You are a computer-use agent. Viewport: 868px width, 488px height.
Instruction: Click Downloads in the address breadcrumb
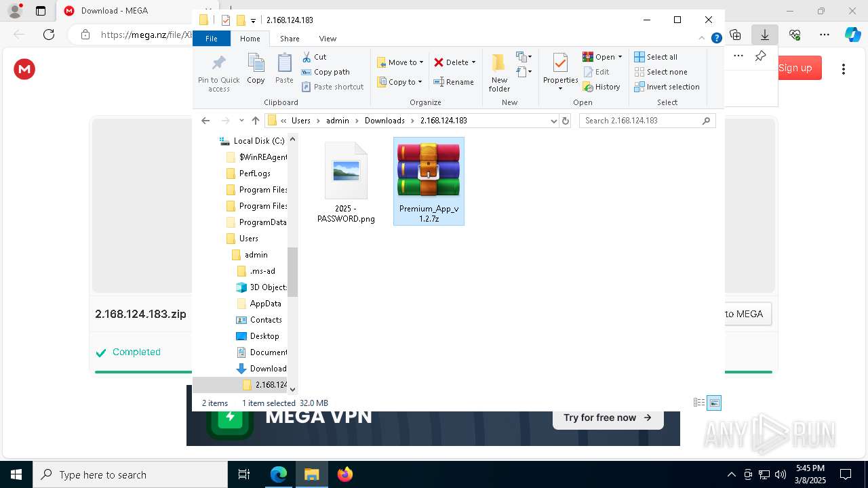[384, 121]
